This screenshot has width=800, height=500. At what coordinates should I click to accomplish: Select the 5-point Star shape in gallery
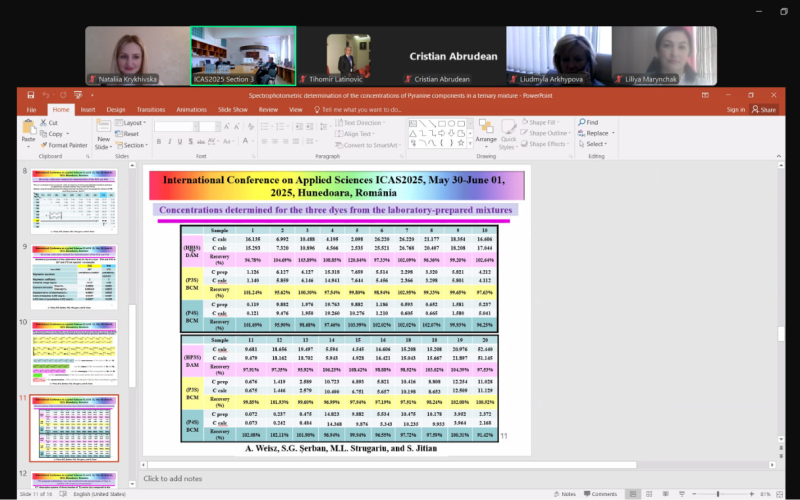coord(461,143)
